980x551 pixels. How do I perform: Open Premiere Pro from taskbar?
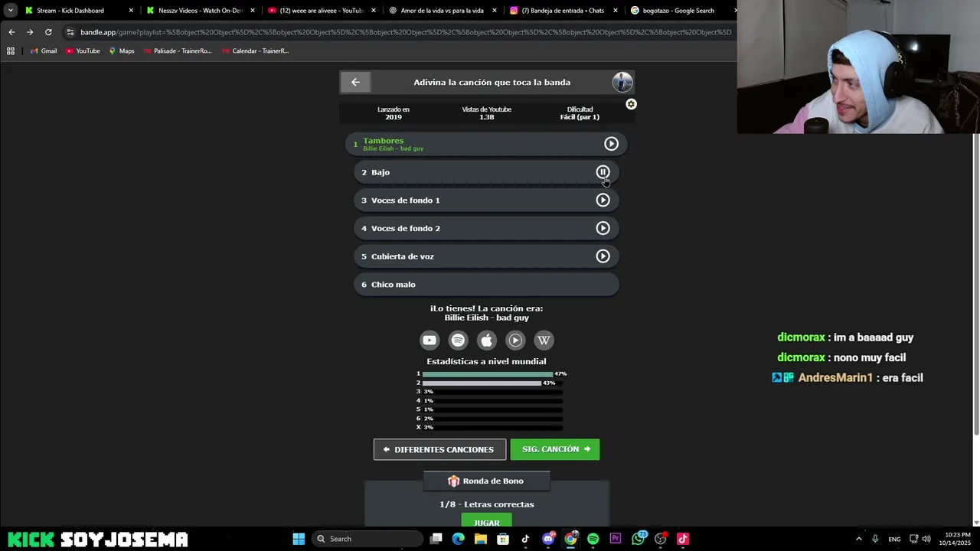coord(615,539)
